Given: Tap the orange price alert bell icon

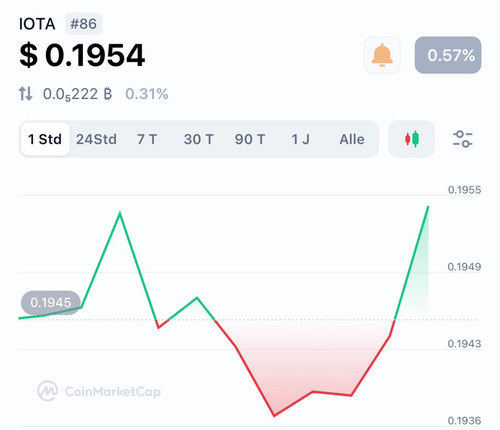Looking at the screenshot, I should 382,55.
